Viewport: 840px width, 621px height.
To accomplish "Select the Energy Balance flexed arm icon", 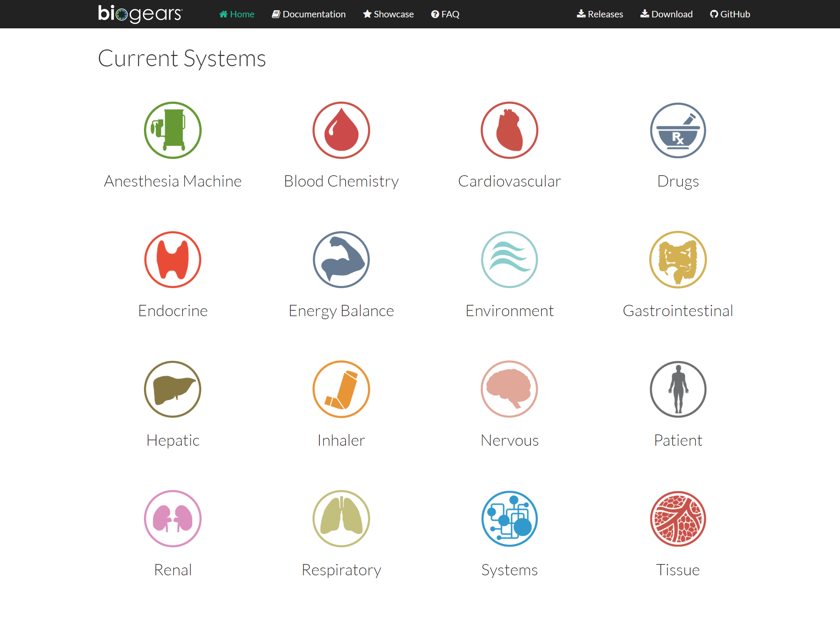I will [x=341, y=260].
